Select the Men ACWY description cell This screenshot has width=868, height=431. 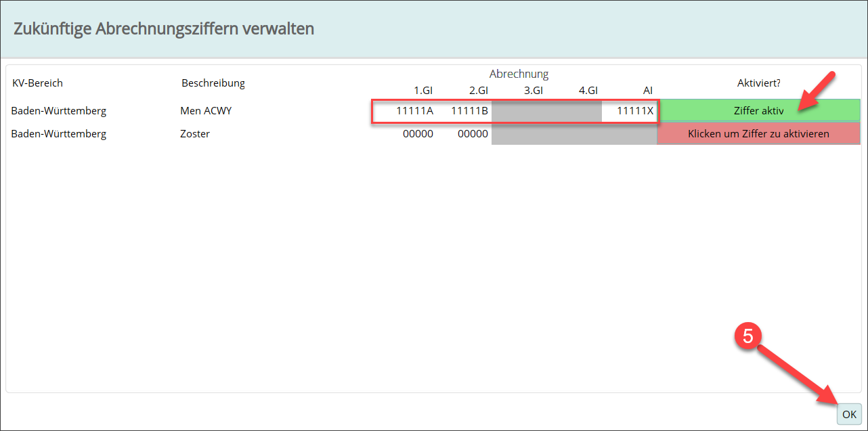pyautogui.click(x=206, y=110)
